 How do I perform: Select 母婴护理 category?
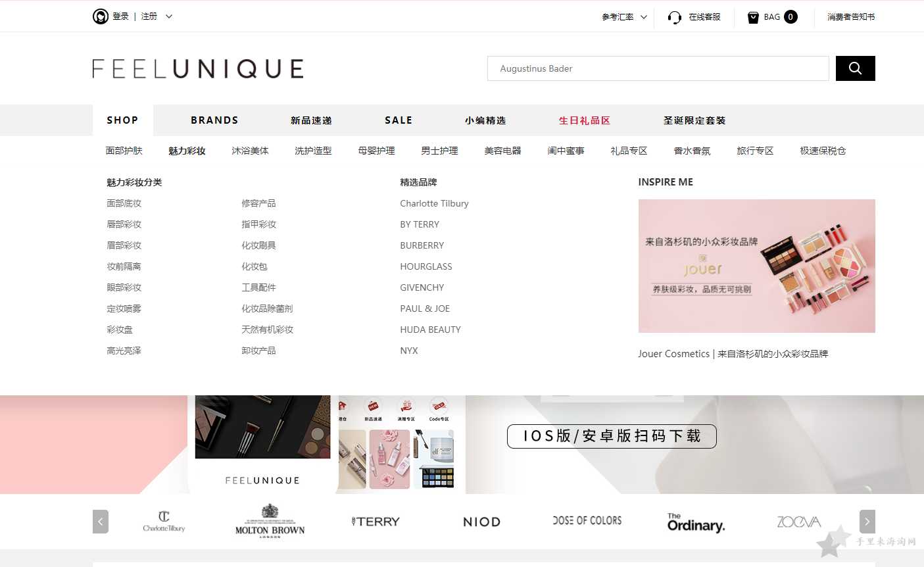click(376, 151)
